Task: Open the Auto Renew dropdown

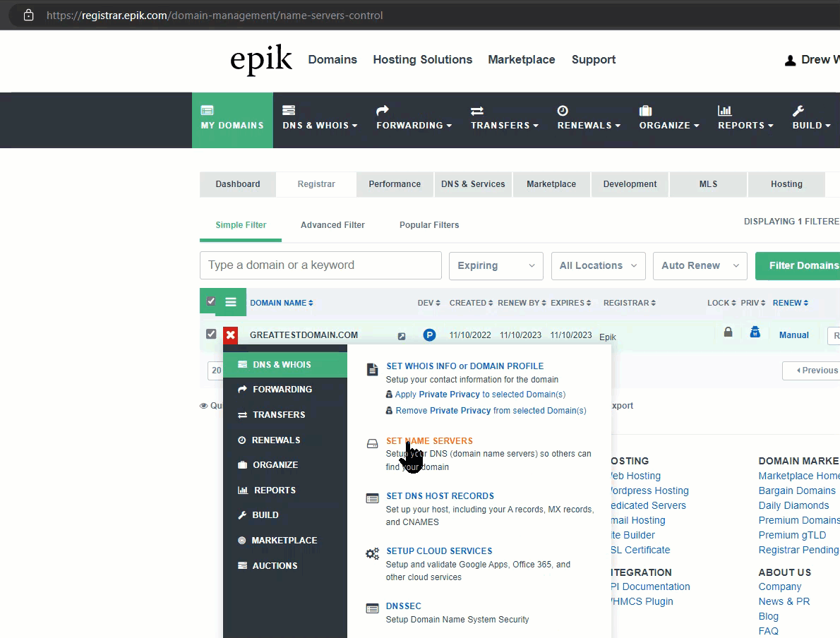Action: (x=700, y=265)
